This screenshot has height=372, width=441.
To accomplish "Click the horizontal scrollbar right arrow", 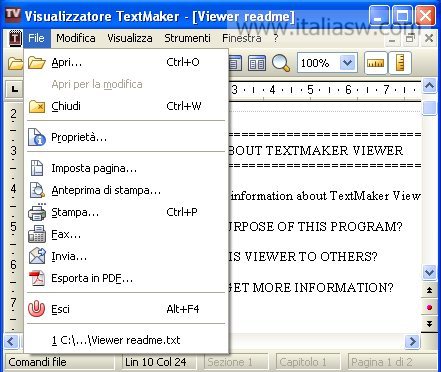I will [412, 341].
